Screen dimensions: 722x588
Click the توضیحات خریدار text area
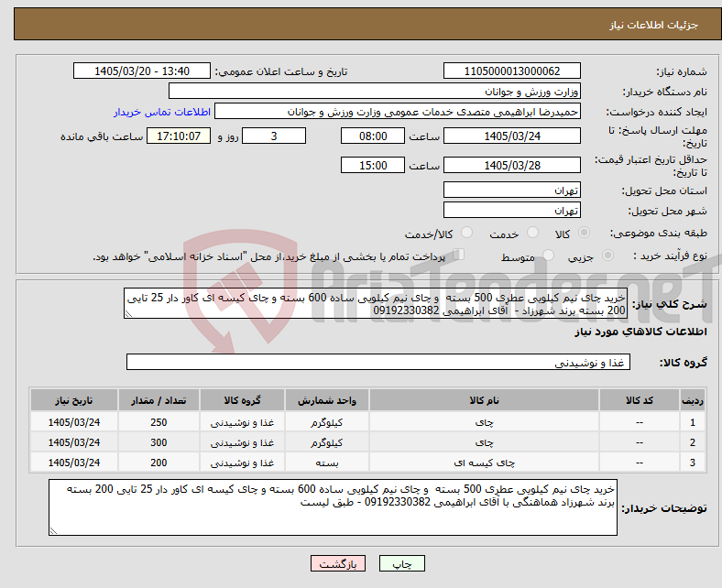pos(333,507)
